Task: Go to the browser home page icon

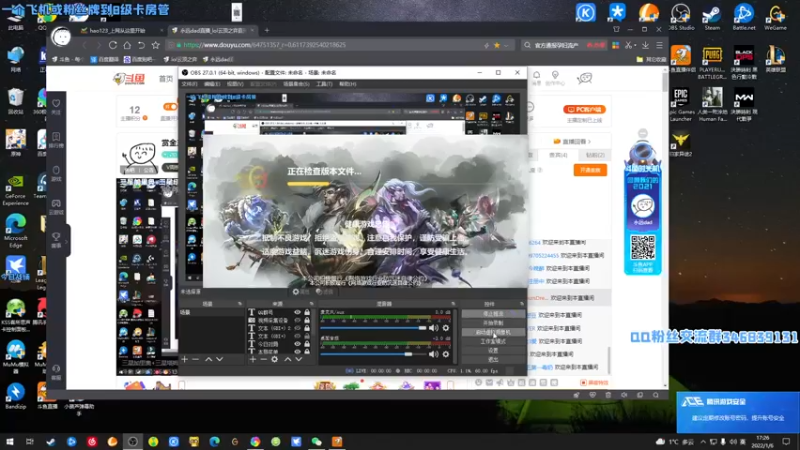Action: [x=127, y=45]
